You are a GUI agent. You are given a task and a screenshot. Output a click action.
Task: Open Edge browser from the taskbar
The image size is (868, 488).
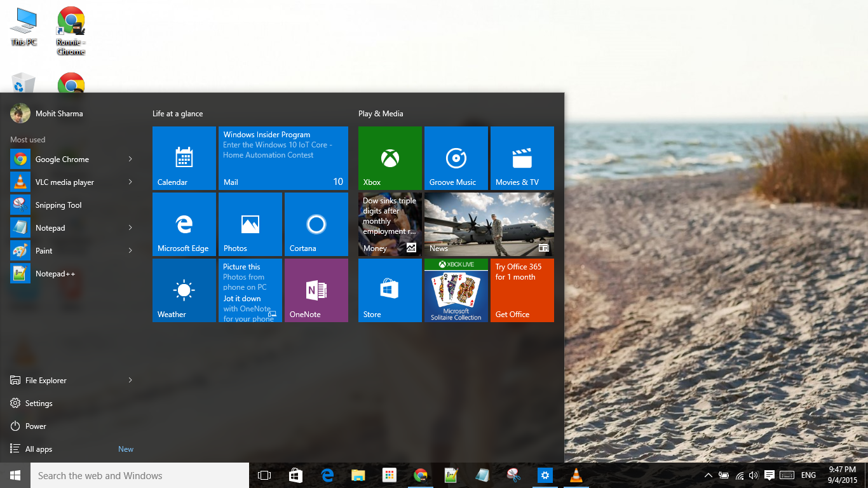[327, 475]
